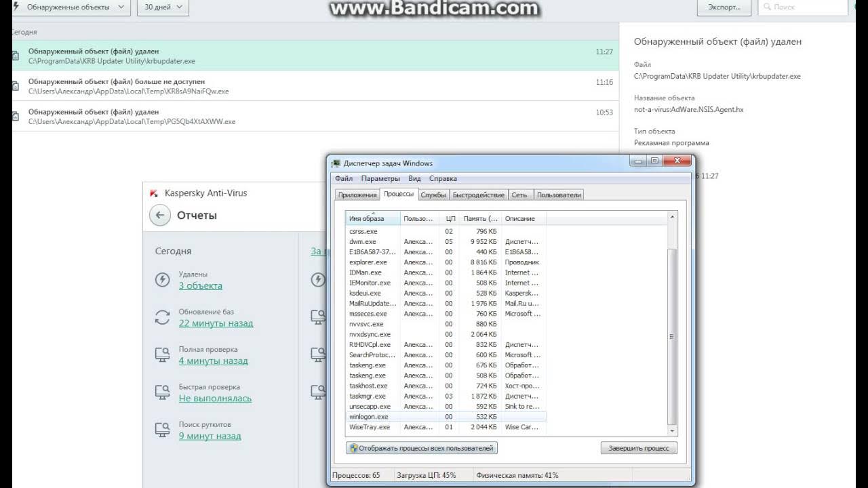The height and width of the screenshot is (488, 868).
Task: Select the explorer.exe process row
Action: (x=446, y=262)
